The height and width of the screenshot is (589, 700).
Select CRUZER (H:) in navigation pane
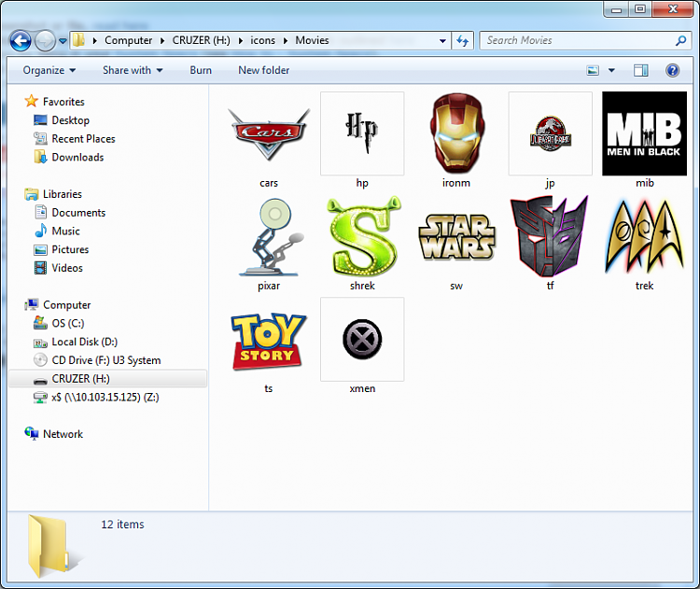coord(107,379)
